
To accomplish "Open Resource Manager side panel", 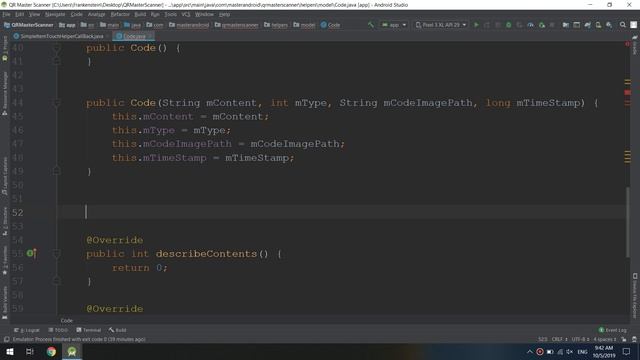I will [5, 93].
